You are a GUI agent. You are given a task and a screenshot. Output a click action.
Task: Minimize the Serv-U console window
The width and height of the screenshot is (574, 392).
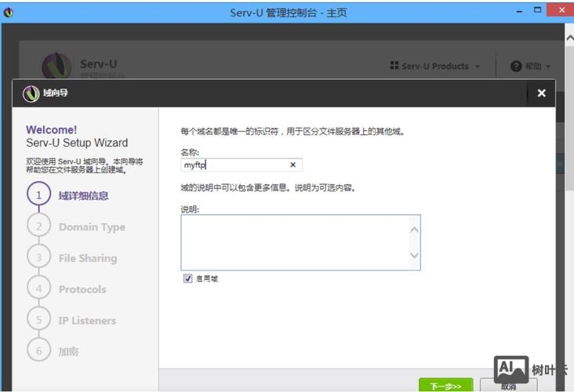(x=519, y=11)
